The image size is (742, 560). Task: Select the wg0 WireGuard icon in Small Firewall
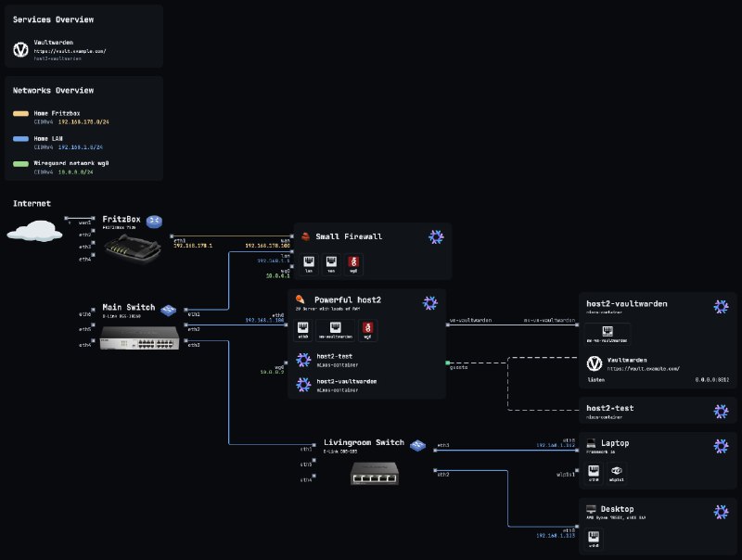point(353,263)
